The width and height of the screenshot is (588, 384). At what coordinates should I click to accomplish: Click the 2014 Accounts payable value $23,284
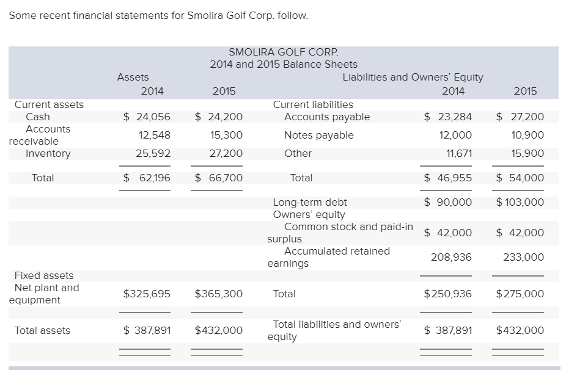pos(448,117)
